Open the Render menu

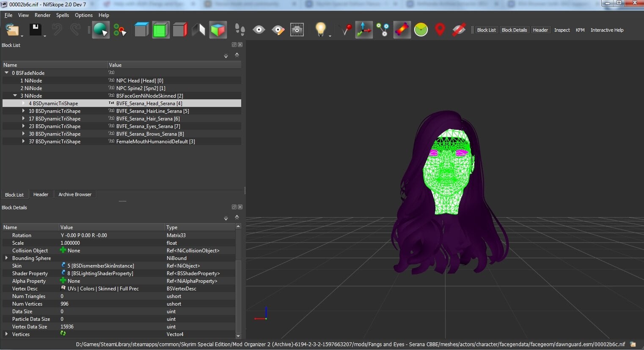pos(42,15)
